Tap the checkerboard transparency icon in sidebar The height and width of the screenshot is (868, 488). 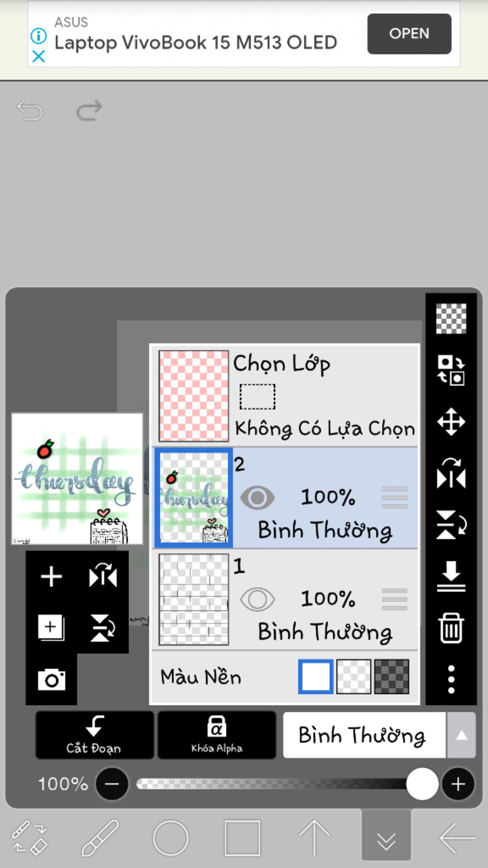point(451,319)
